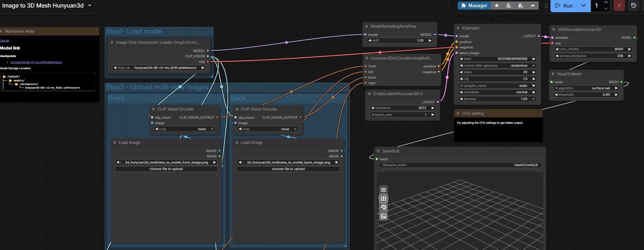Open the scheduler dropdown showing normal
Image resolution: width=644 pixels, height=250 pixels.
tap(498, 92)
